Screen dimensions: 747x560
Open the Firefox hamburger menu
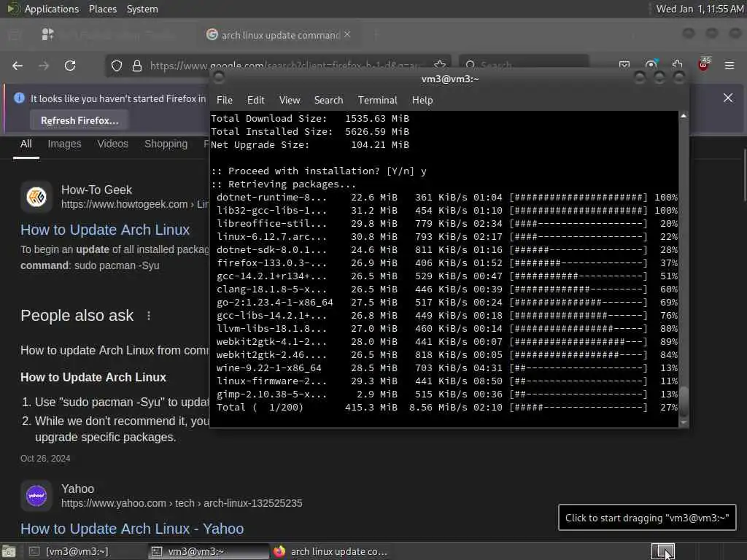(729, 65)
